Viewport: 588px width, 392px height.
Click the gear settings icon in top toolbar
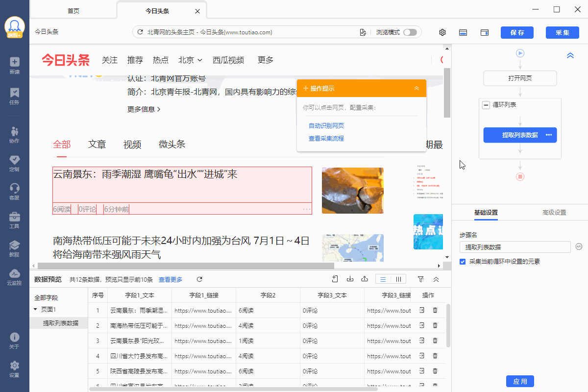(442, 32)
